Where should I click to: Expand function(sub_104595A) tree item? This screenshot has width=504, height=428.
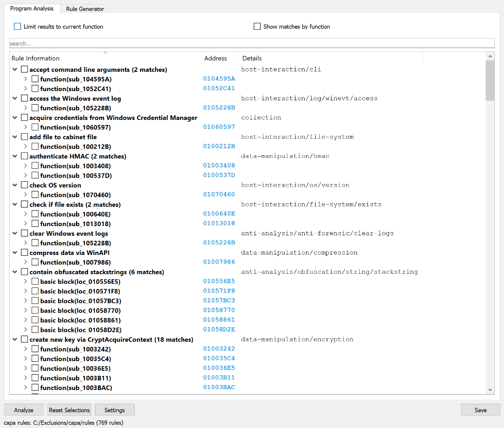click(26, 79)
